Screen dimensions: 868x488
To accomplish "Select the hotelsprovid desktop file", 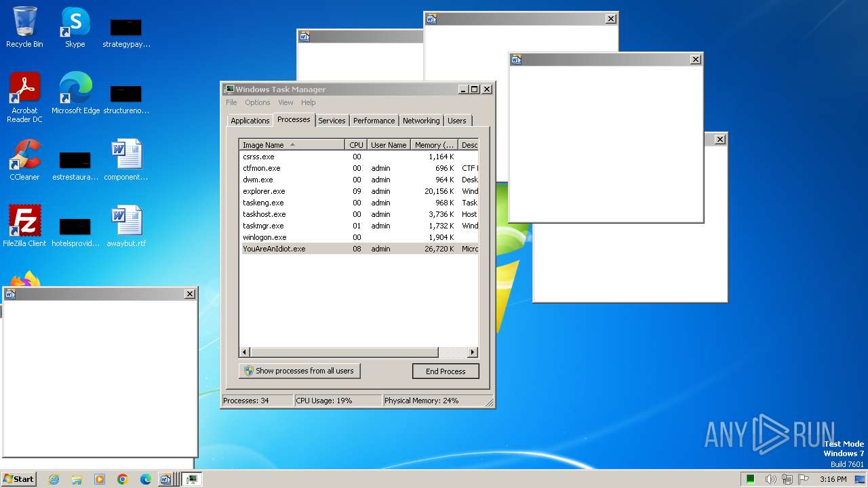I will [x=75, y=231].
